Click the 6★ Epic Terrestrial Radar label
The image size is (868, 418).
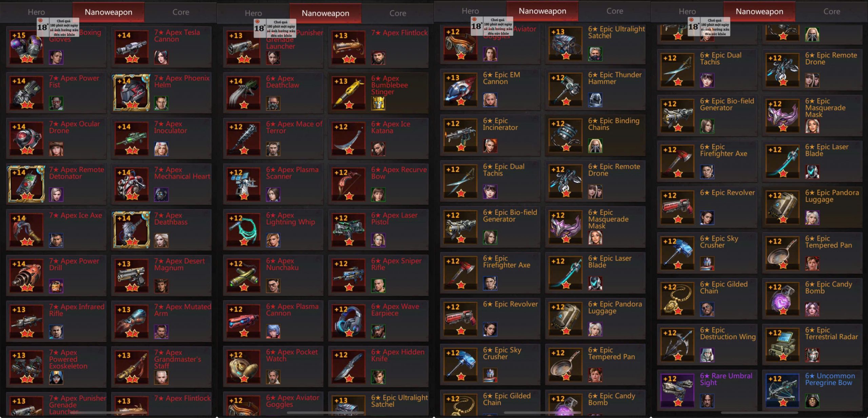tap(831, 333)
